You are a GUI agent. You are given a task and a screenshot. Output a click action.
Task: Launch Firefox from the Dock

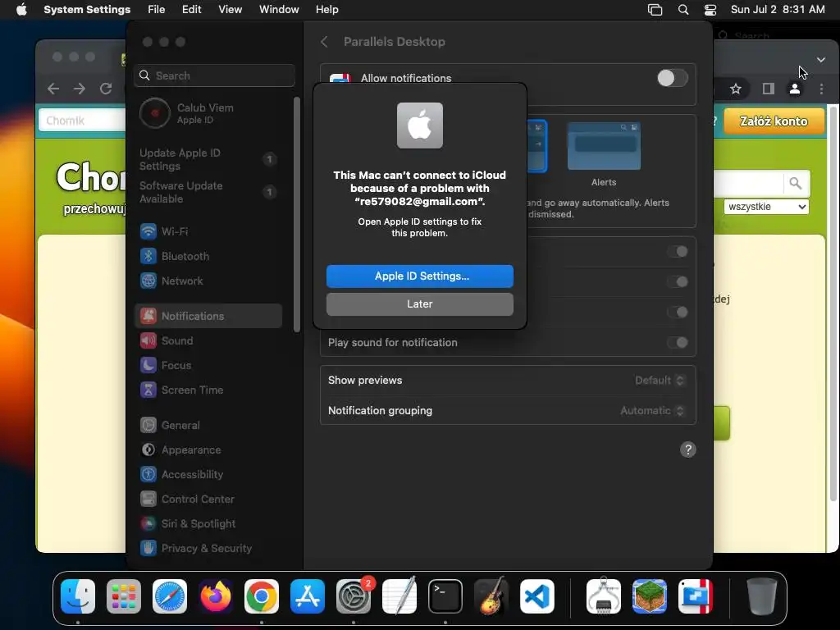click(216, 596)
